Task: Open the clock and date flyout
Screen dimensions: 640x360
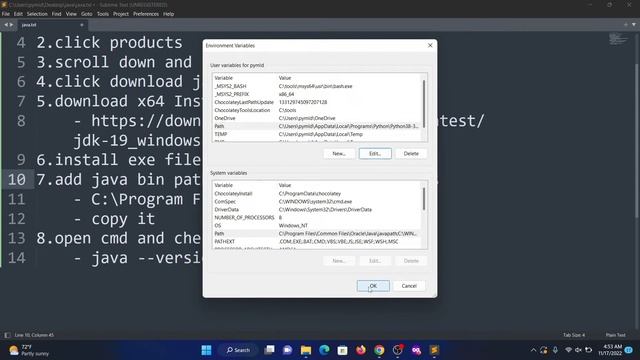Action: pos(610,350)
